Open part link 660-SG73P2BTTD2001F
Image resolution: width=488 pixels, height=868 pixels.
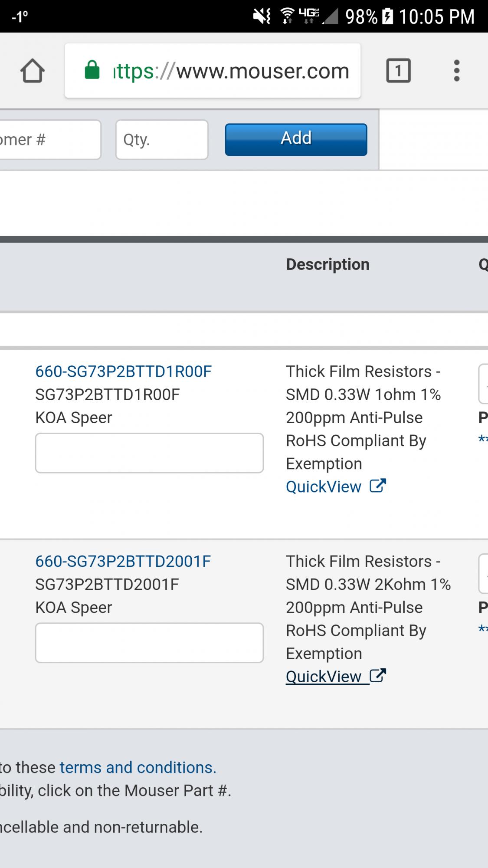coord(123,561)
